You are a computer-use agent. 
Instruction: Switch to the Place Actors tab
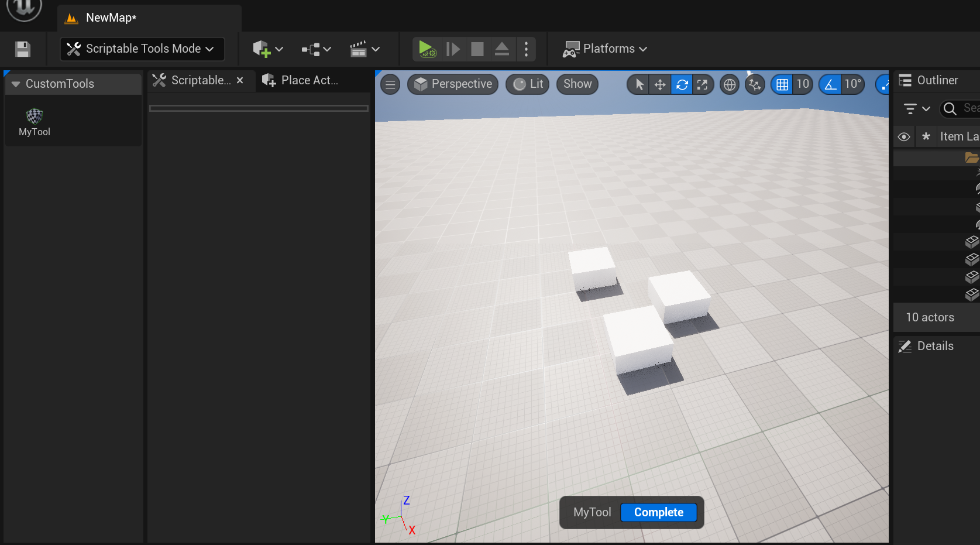click(x=301, y=81)
